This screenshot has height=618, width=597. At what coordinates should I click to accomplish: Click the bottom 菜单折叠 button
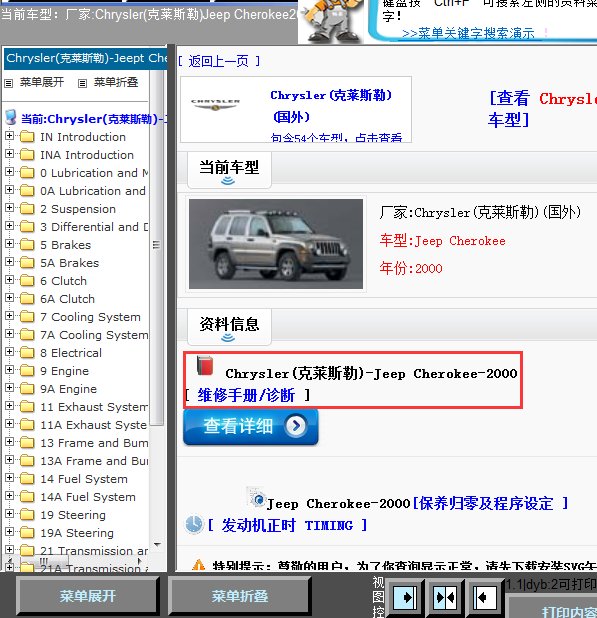click(x=240, y=596)
